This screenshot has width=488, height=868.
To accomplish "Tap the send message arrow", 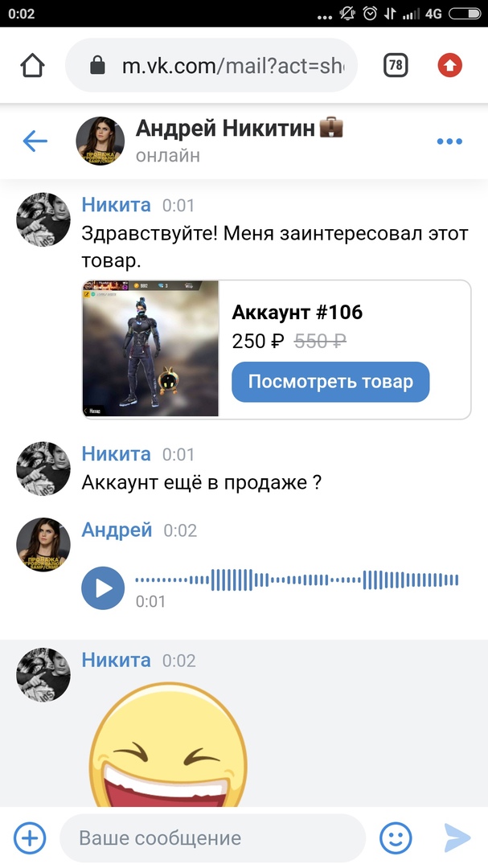I will click(457, 837).
